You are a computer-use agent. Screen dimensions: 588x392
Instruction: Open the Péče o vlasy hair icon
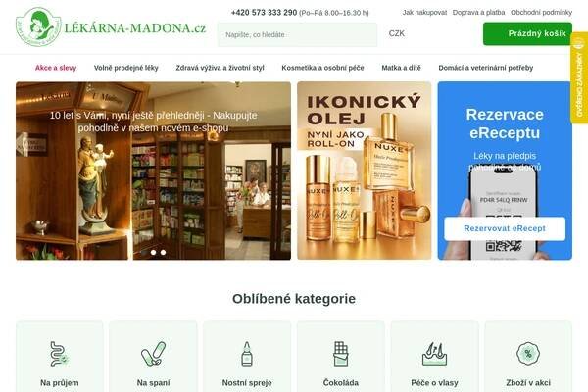[x=434, y=354]
